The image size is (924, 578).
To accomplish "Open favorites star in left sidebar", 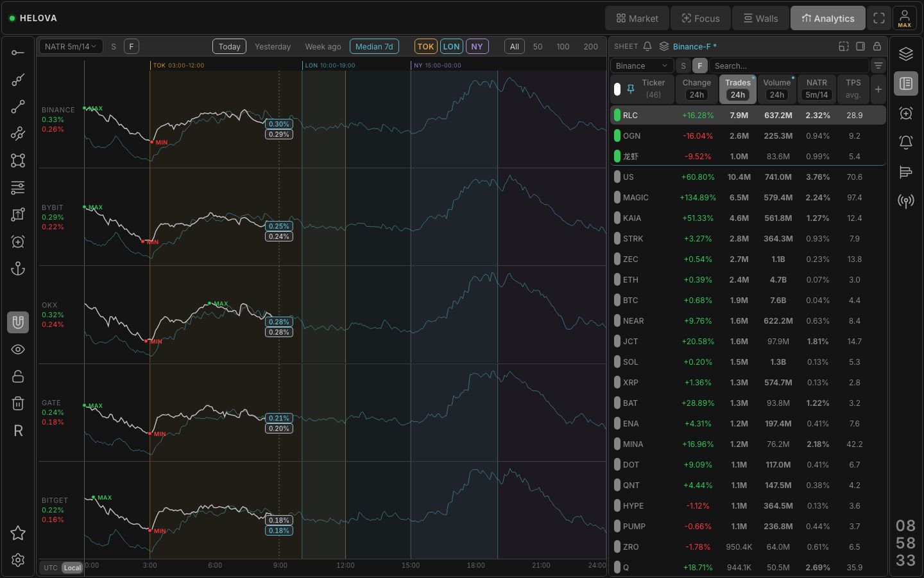I will [x=18, y=533].
